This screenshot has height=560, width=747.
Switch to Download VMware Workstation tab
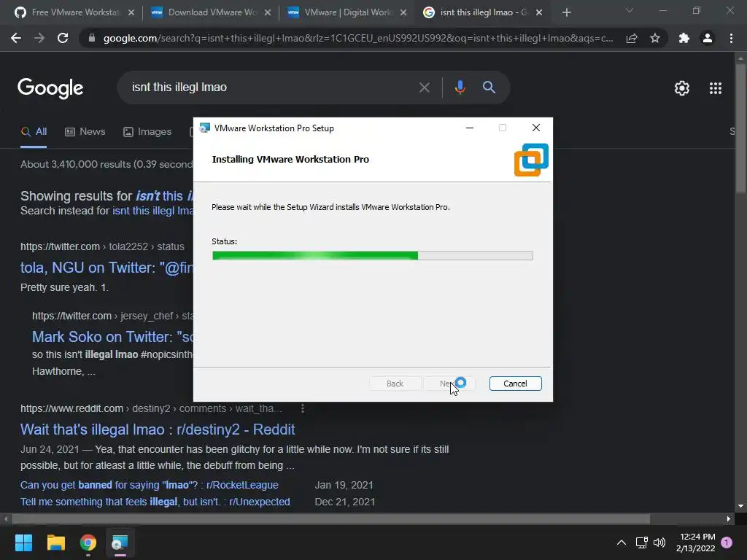(x=212, y=12)
